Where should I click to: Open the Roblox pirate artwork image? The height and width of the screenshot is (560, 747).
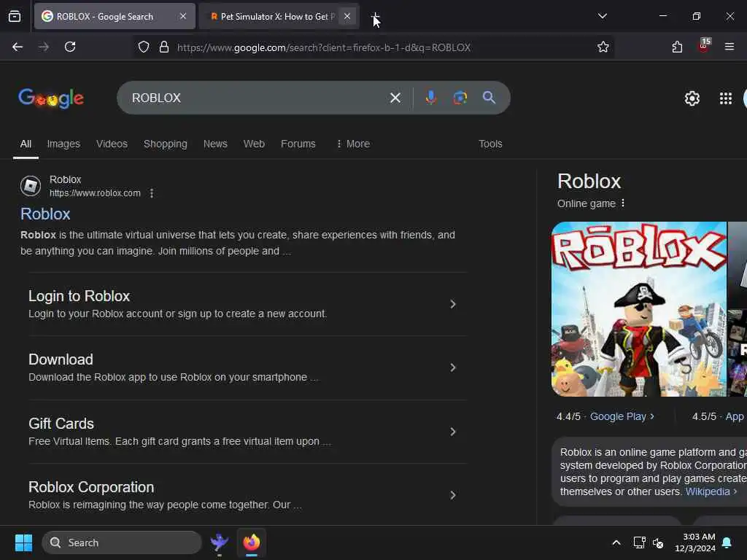tap(639, 309)
